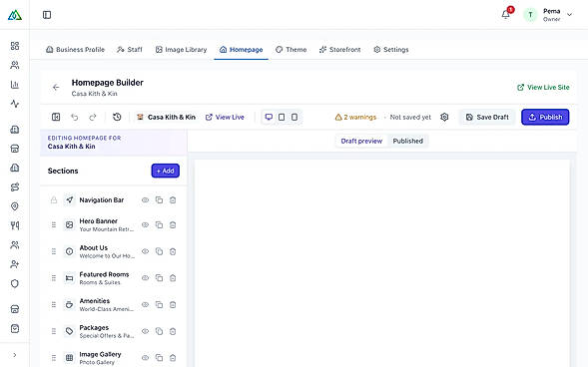Click the Casa Kith & Kin property selector

[166, 118]
